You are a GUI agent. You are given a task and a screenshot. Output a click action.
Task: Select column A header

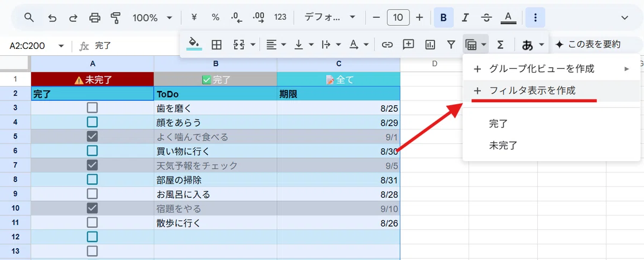pyautogui.click(x=92, y=63)
